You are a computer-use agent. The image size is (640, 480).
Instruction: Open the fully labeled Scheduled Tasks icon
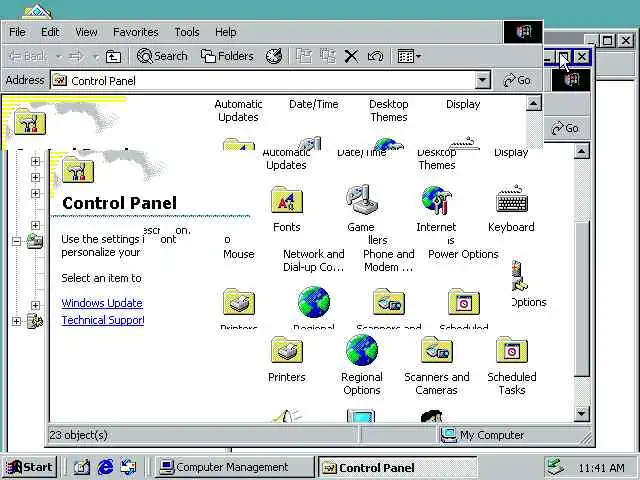click(x=512, y=350)
